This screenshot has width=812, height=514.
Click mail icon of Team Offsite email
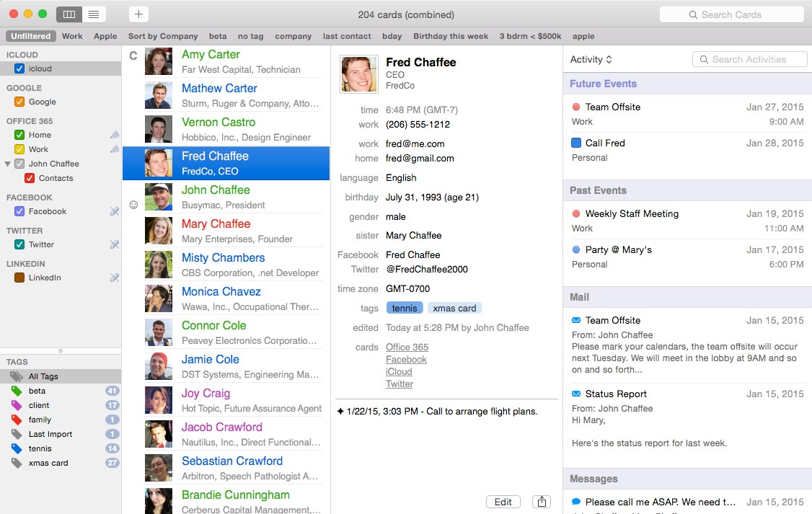[576, 320]
